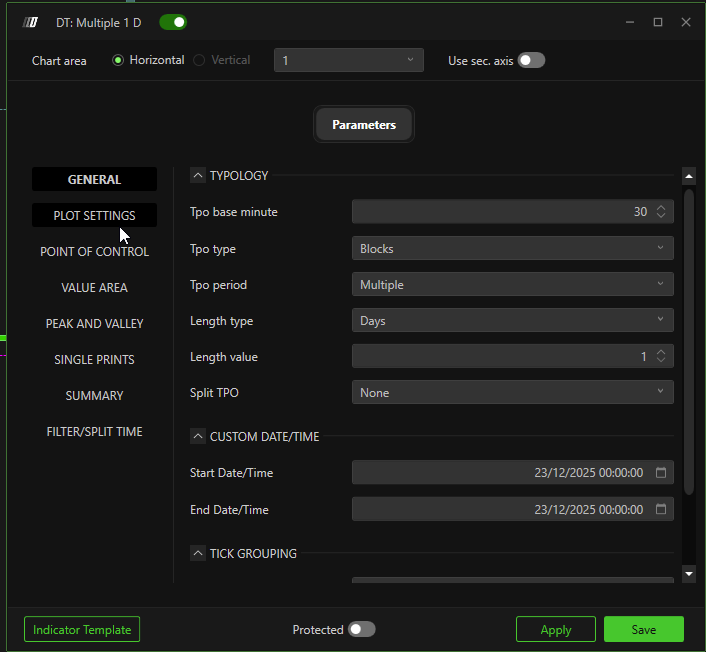The height and width of the screenshot is (652, 706).
Task: Click the Tpo base minute stepper arrows
Action: click(660, 212)
